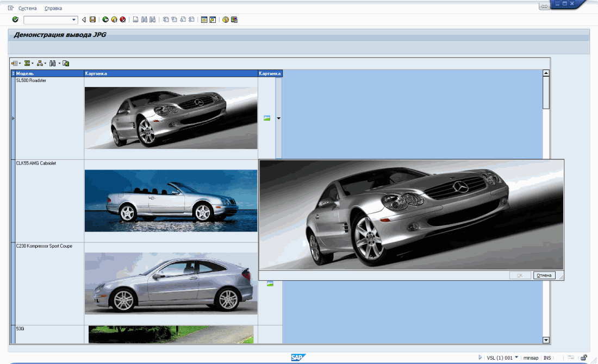This screenshot has height=364, width=598.
Task: Click the export icon in ALV toolbar
Action: coord(66,63)
